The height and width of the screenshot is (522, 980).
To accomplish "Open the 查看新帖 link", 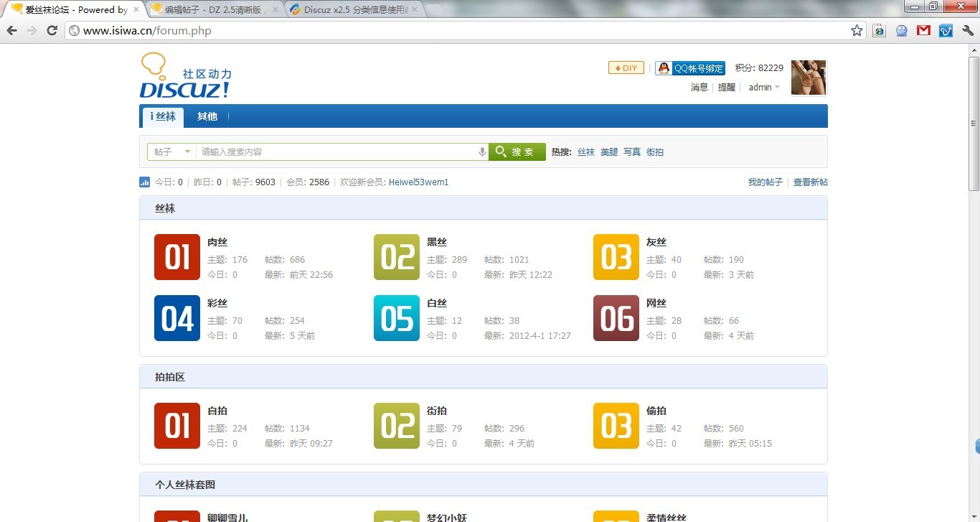I will coord(810,182).
